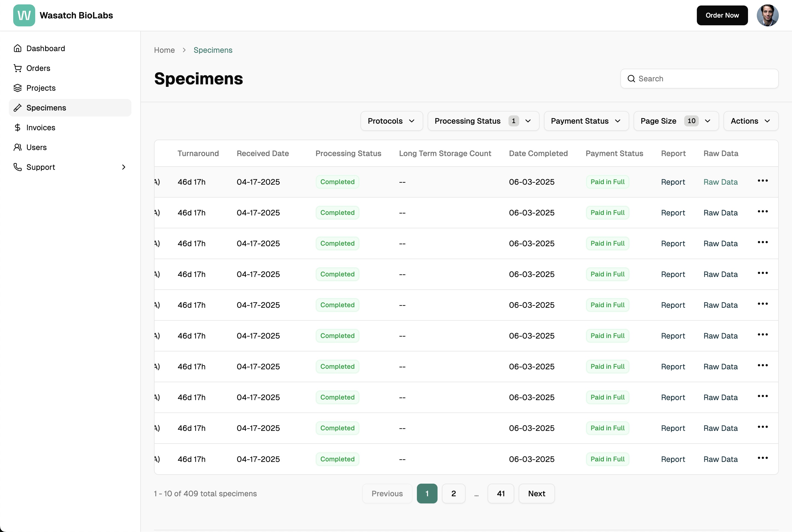Open the user profile avatar
The width and height of the screenshot is (792, 532).
767,15
